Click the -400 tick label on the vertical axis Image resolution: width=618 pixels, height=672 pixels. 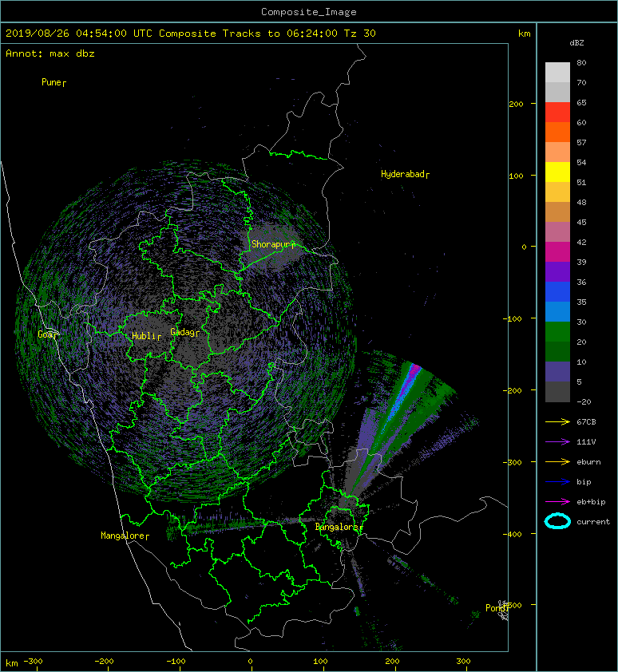[513, 534]
